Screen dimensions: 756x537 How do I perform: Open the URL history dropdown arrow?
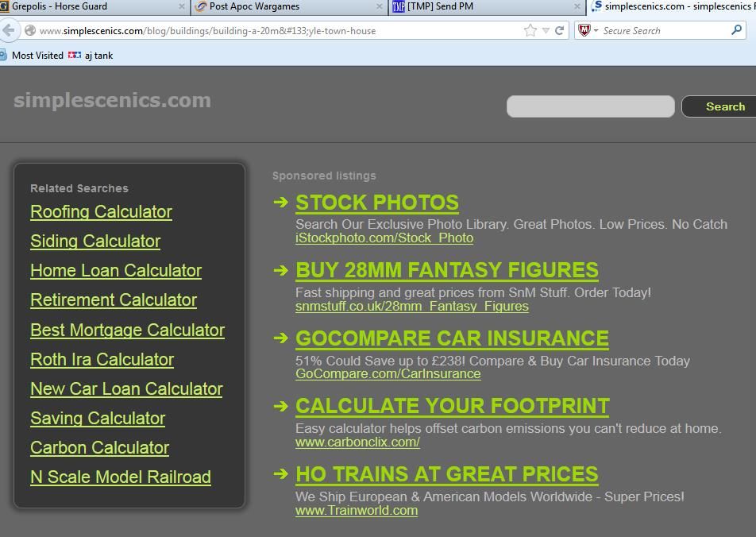[x=546, y=31]
